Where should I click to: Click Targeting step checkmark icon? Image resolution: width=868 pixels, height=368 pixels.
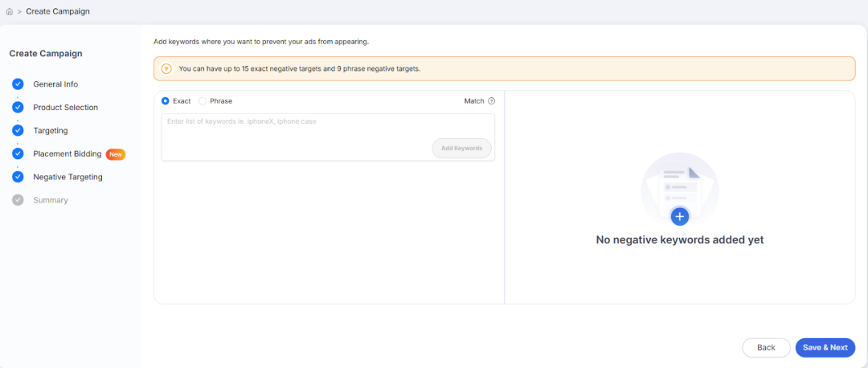pos(18,131)
